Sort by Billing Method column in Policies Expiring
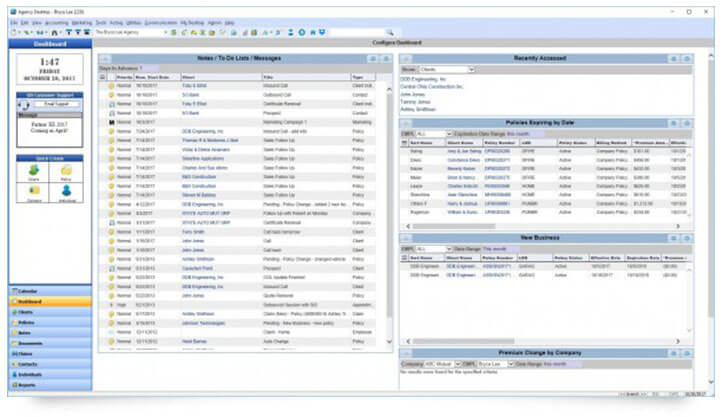Screen dimensions: 725x417 (612, 143)
